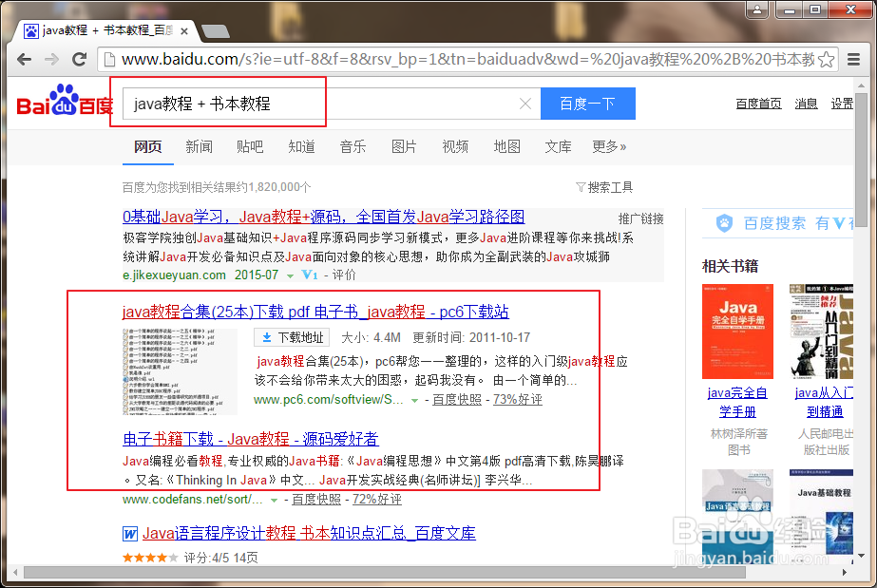Open the 消息 link
877x588 pixels.
806,104
